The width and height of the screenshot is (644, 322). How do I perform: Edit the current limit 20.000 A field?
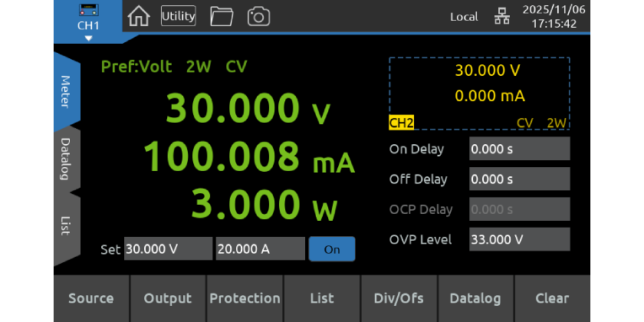coord(260,249)
